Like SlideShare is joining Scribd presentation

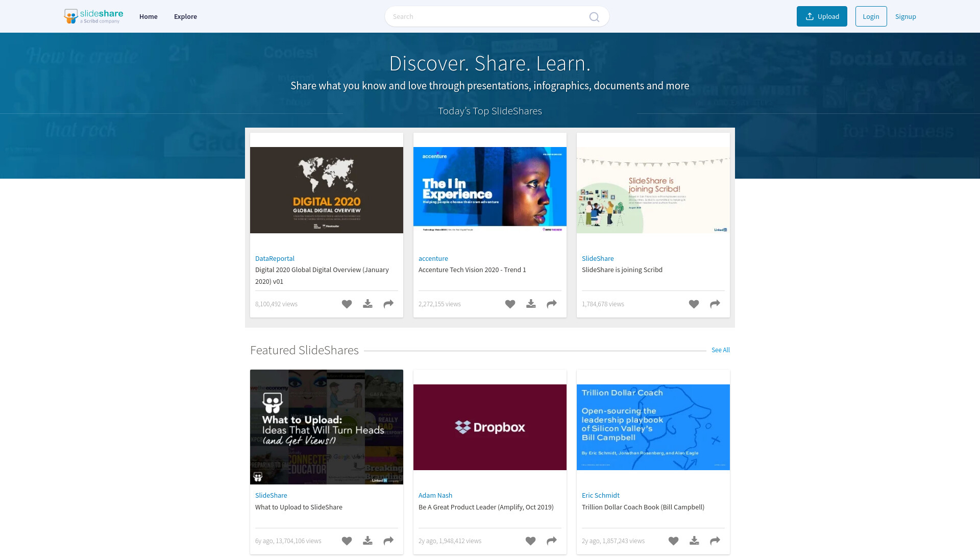pos(694,304)
